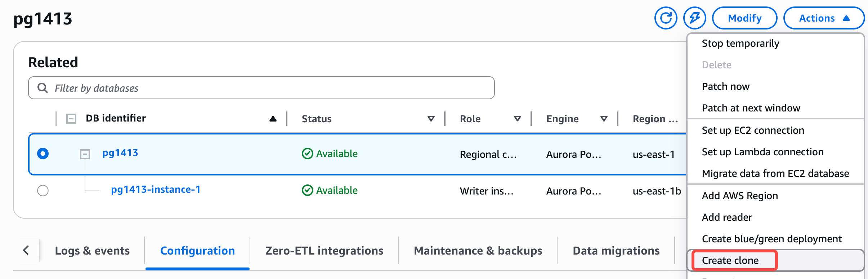Image resolution: width=868 pixels, height=279 pixels.
Task: Open the Status column sort dropdown
Action: point(431,119)
